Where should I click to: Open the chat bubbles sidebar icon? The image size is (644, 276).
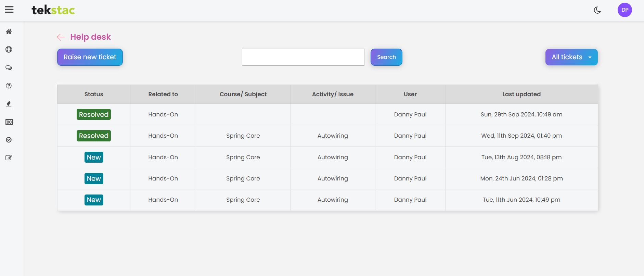[9, 68]
